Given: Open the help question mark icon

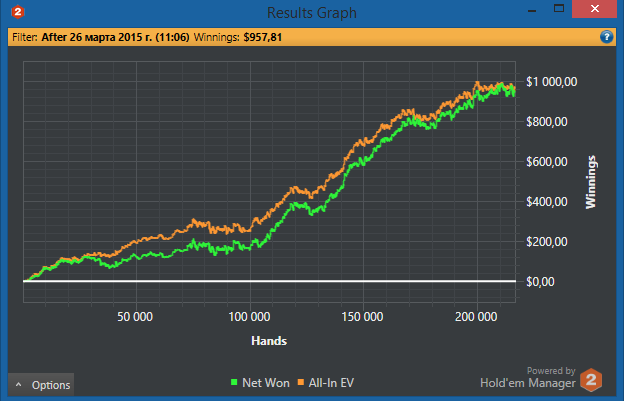Looking at the screenshot, I should click(x=606, y=37).
